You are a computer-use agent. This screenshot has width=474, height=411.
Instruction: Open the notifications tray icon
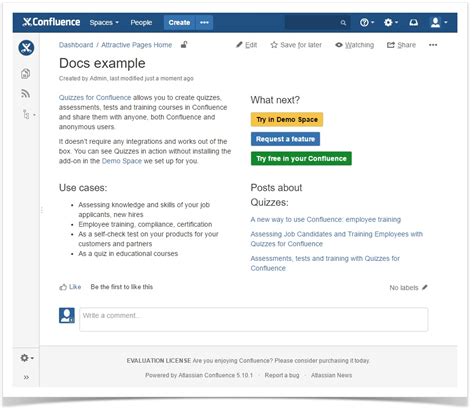click(x=414, y=22)
